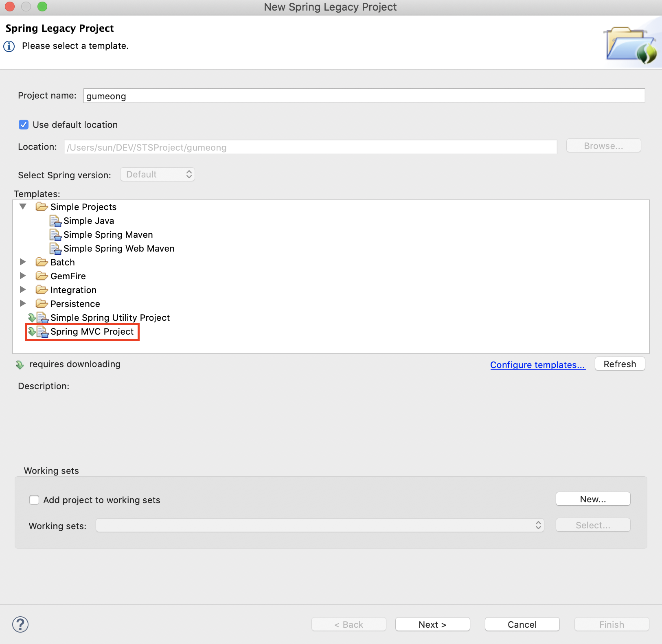Select the Batch folder label
The width and height of the screenshot is (662, 644).
point(63,262)
